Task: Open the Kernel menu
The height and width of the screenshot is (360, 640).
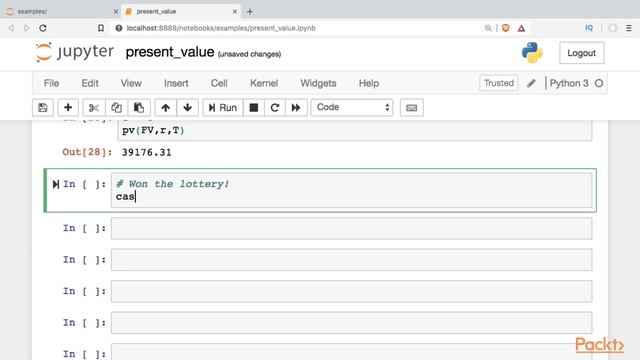Action: (264, 83)
